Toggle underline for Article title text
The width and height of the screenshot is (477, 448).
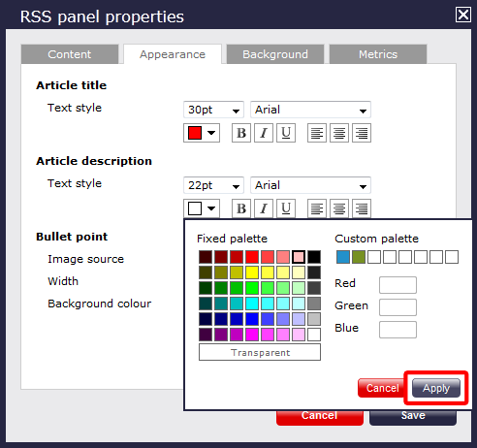point(286,133)
